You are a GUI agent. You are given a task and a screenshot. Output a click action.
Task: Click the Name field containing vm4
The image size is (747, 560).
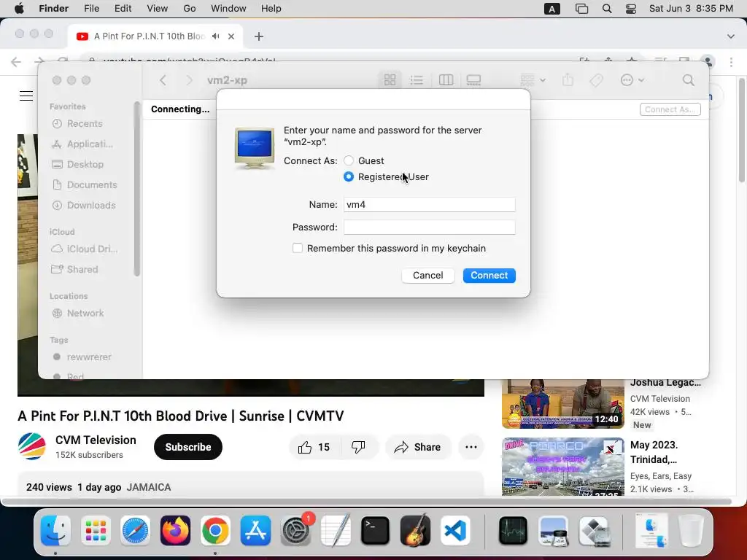[429, 205]
